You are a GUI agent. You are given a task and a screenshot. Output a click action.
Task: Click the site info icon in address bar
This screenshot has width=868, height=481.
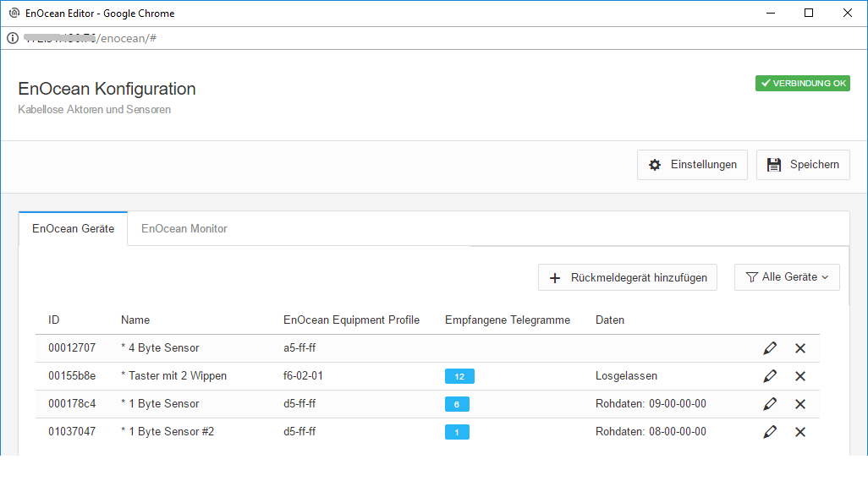pyautogui.click(x=13, y=38)
